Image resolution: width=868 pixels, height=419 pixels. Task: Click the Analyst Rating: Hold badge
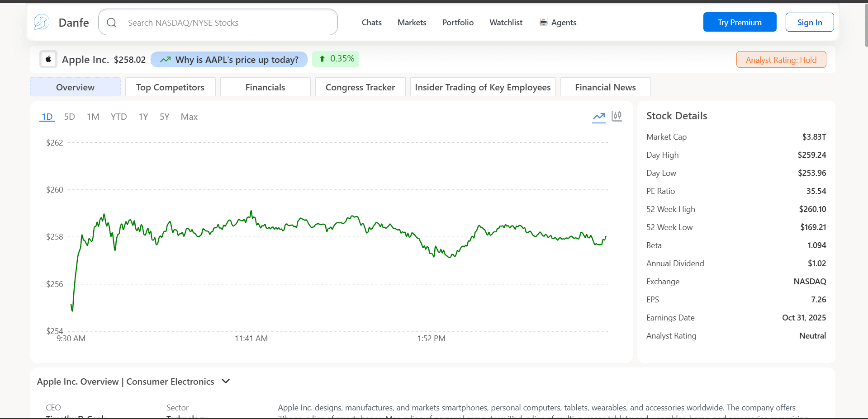click(x=781, y=59)
